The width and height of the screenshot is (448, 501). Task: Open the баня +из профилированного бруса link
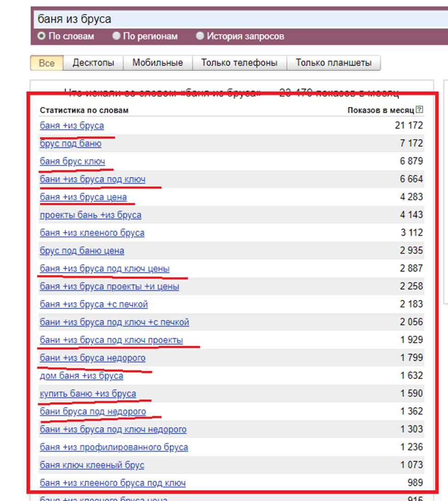[114, 447]
